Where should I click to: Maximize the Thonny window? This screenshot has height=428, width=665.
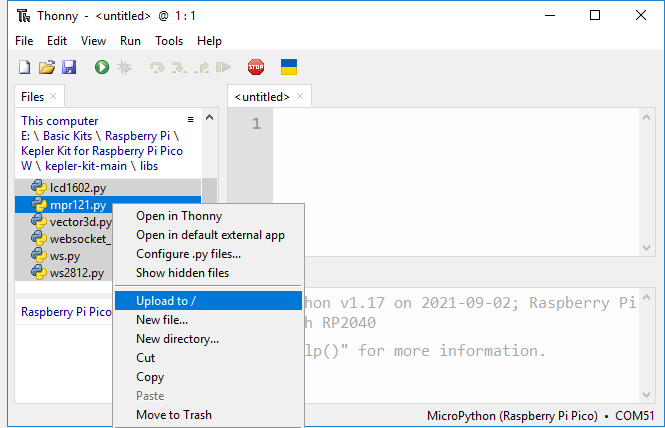tap(595, 15)
